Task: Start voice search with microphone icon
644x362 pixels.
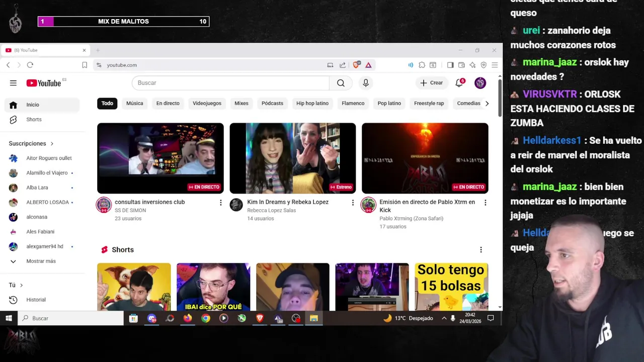Action: click(x=366, y=83)
